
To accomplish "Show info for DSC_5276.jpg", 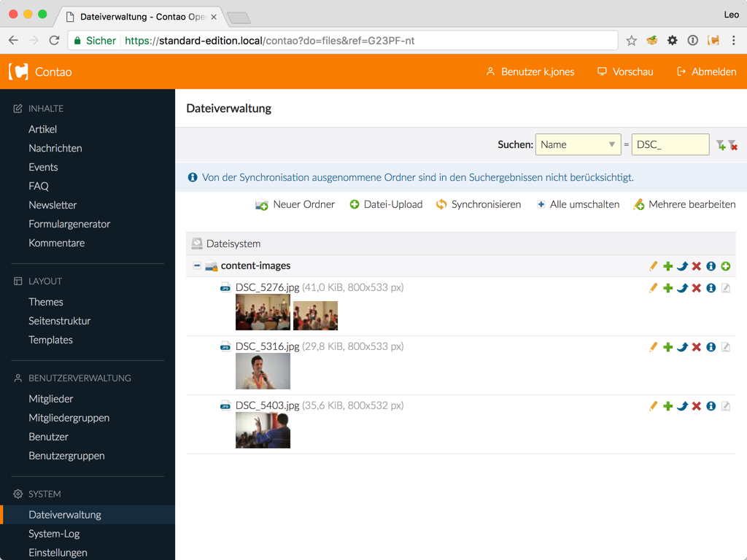I will pyautogui.click(x=711, y=288).
